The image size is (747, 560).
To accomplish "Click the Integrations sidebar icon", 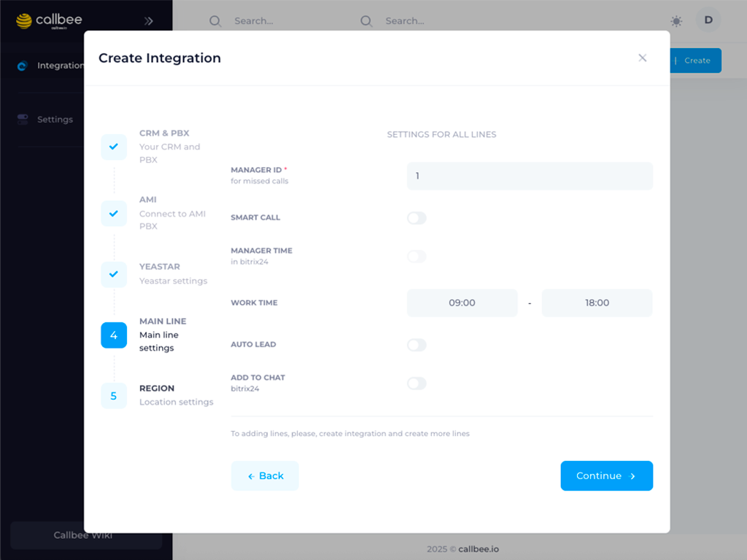I will tap(23, 66).
